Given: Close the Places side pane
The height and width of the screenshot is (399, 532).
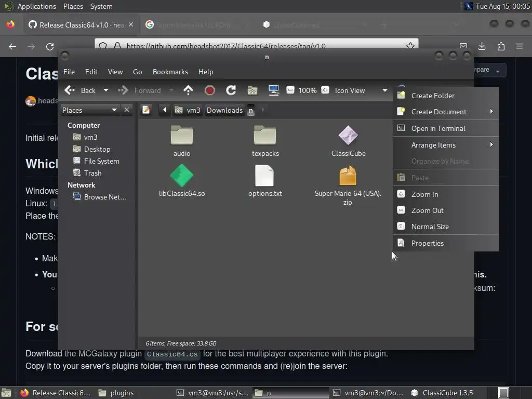Looking at the screenshot, I should tap(127, 110).
